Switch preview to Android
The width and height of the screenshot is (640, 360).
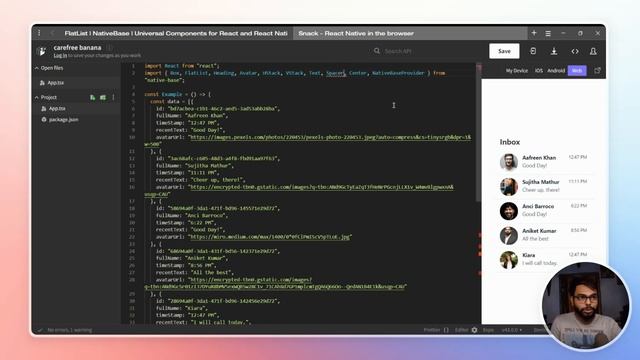(x=556, y=71)
